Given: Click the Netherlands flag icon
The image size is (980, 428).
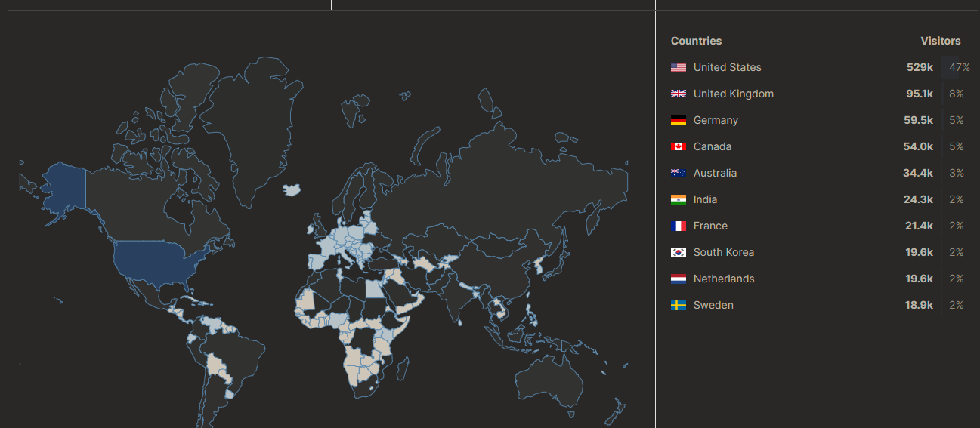Looking at the screenshot, I should tap(678, 279).
